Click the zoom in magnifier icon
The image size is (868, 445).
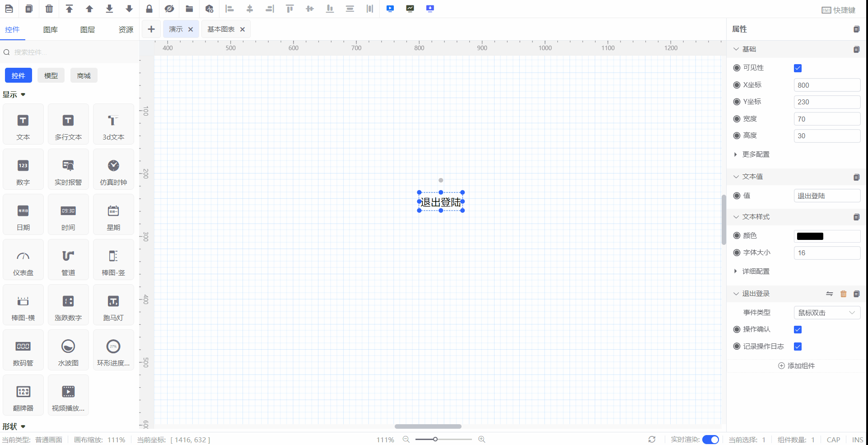482,439
